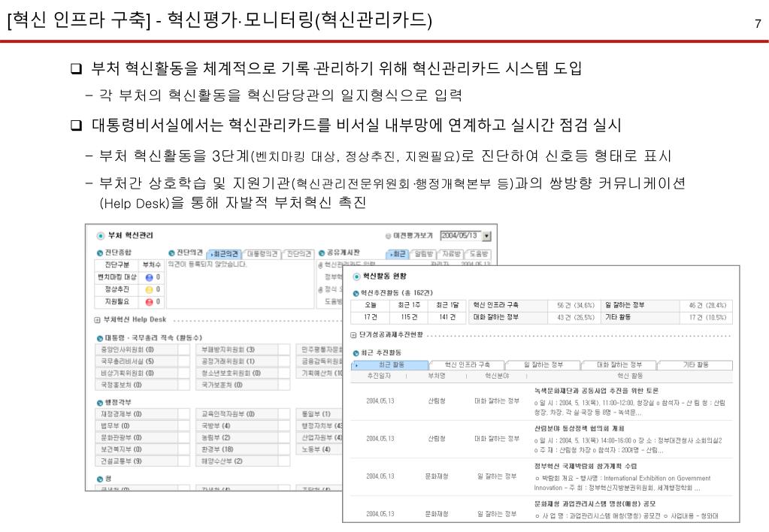The height and width of the screenshot is (532, 769).
Task: Open the last 진단의견 tab beside 대통령의견
Action: coord(298,253)
